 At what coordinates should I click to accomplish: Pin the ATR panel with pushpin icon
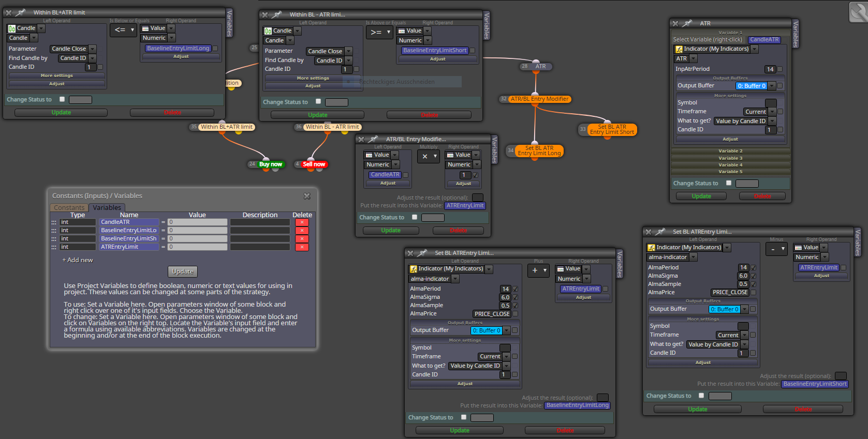tap(687, 23)
